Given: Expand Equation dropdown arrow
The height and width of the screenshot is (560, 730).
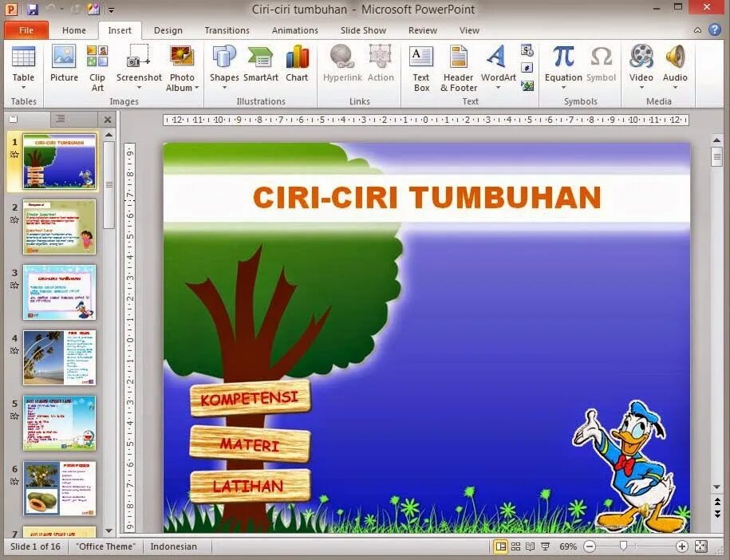Looking at the screenshot, I should (563, 88).
